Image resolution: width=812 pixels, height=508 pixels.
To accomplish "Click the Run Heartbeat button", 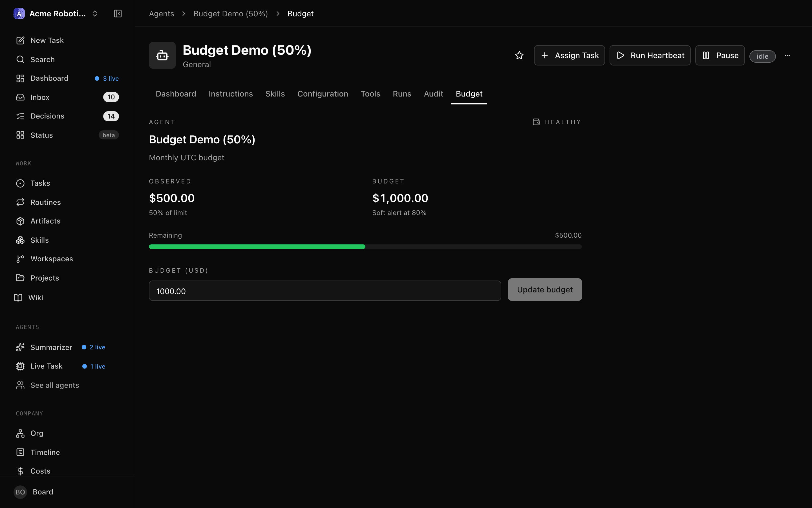I will [650, 55].
